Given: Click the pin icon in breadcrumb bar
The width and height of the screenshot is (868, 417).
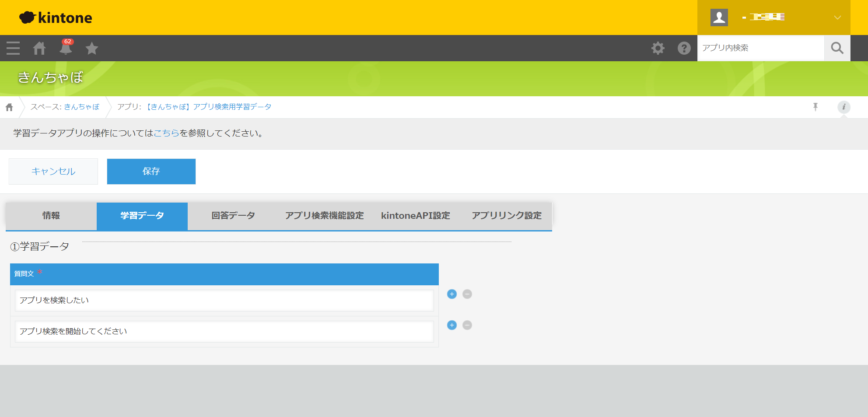Looking at the screenshot, I should 815,107.
